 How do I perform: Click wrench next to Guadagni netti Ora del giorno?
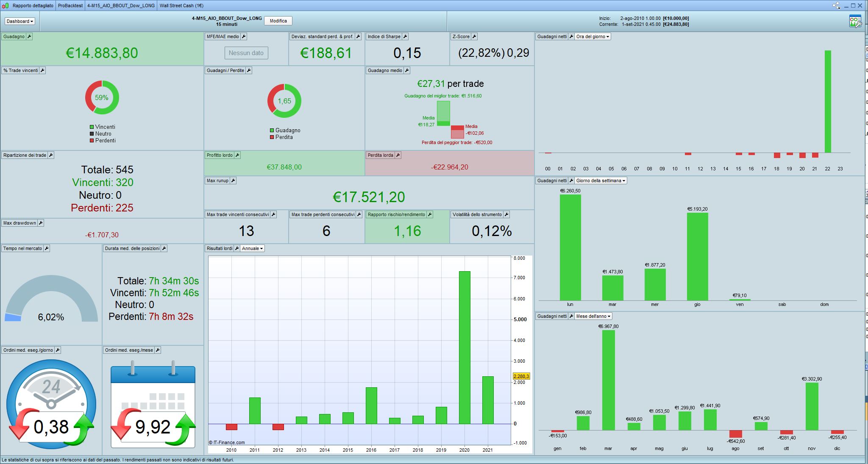571,36
